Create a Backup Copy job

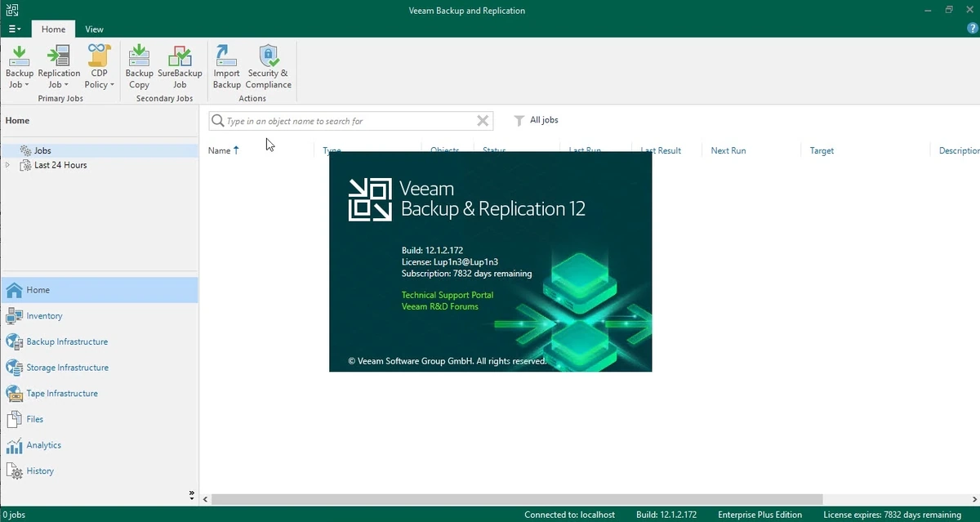(x=139, y=67)
